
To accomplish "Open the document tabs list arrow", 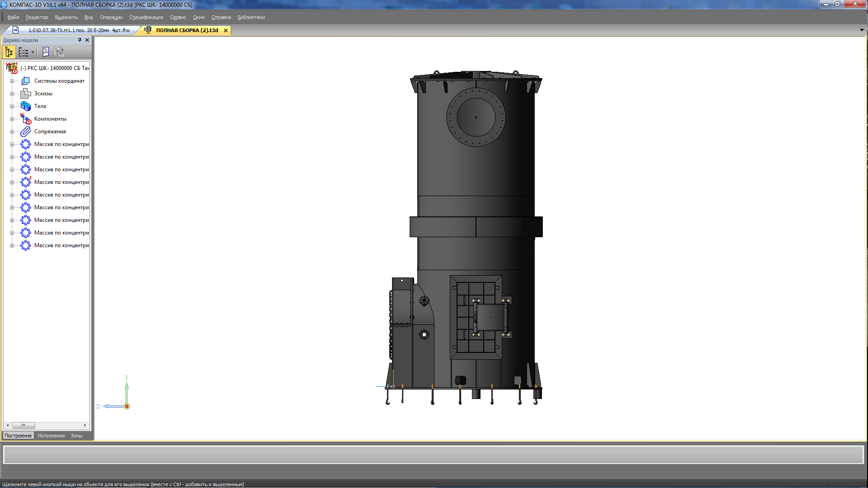I will (862, 30).
